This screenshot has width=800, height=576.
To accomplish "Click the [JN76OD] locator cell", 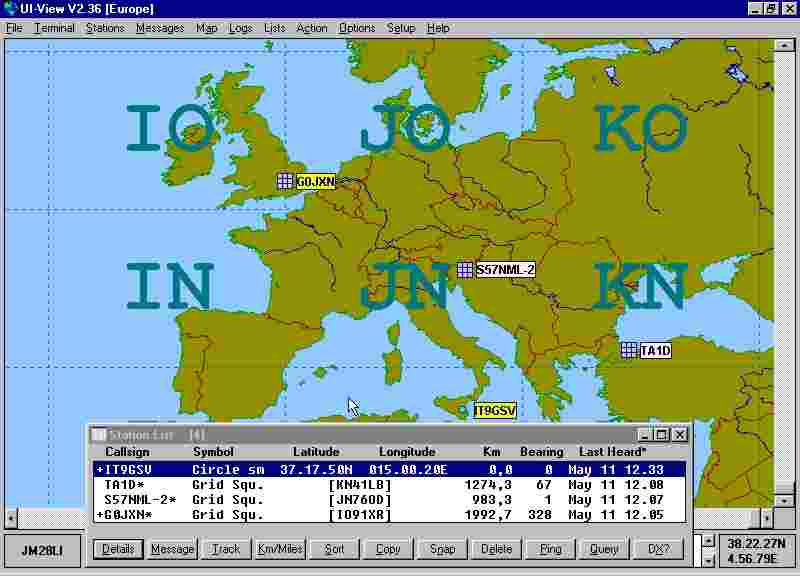I will [360, 499].
